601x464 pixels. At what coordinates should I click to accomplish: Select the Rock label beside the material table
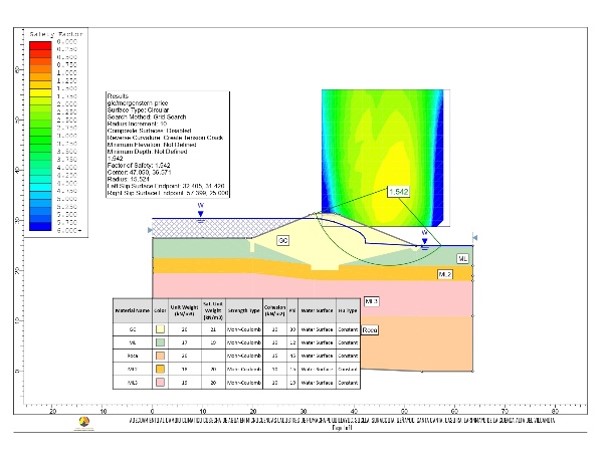coord(370,328)
